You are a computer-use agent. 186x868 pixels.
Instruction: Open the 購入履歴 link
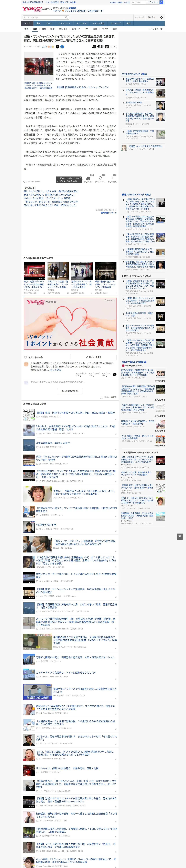[x=152, y=18]
